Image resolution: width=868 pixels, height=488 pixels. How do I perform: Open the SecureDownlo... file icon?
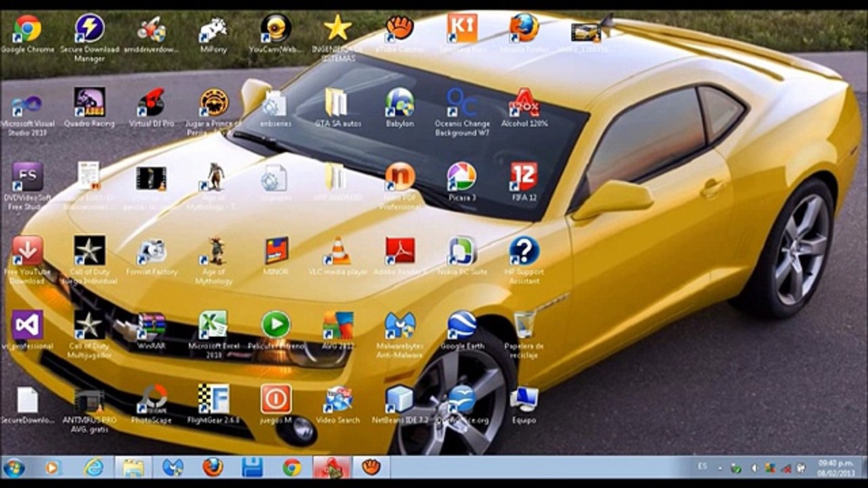[27, 399]
